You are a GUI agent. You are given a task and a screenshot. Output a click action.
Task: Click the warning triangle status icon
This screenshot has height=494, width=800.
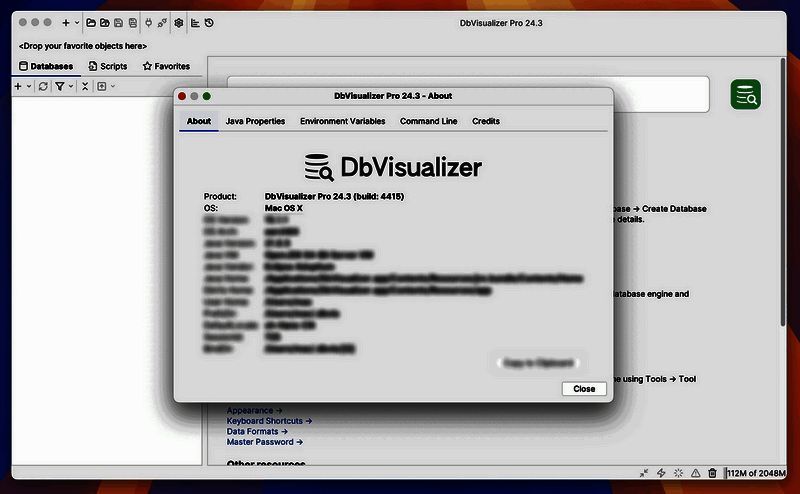695,473
